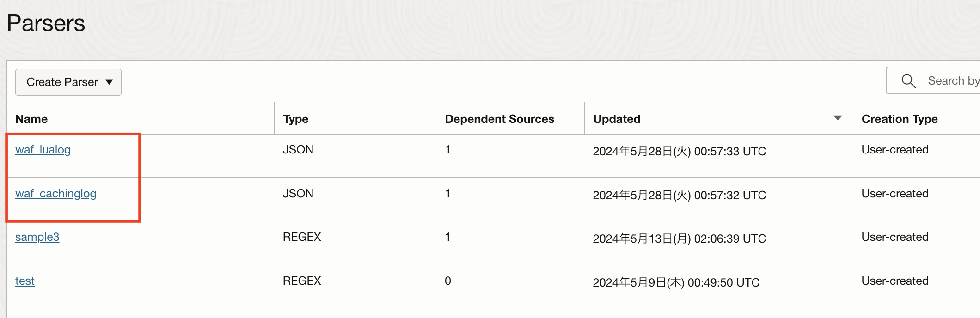Sort by the Name column header
Image resolution: width=980 pixels, height=318 pixels.
(x=31, y=119)
